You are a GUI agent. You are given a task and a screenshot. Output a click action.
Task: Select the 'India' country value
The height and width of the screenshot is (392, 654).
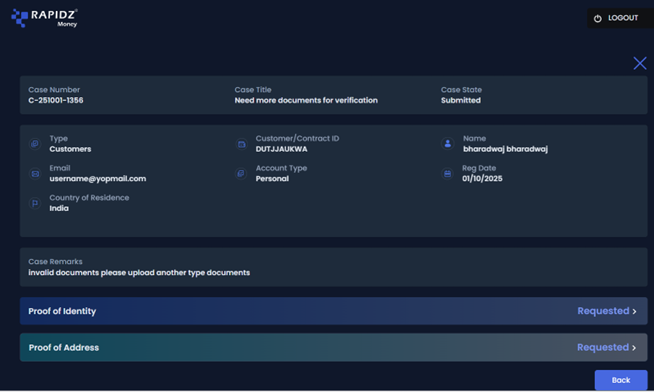pyautogui.click(x=59, y=208)
